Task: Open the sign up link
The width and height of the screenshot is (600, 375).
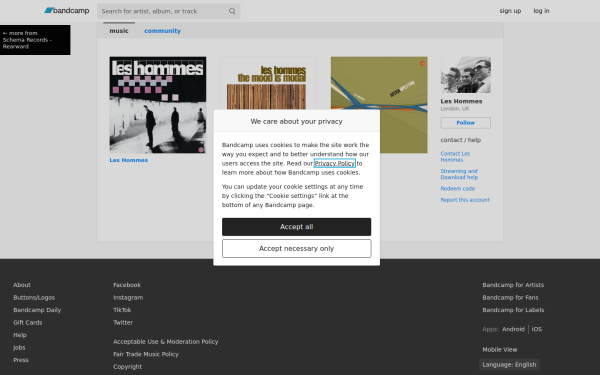Action: 510,11
